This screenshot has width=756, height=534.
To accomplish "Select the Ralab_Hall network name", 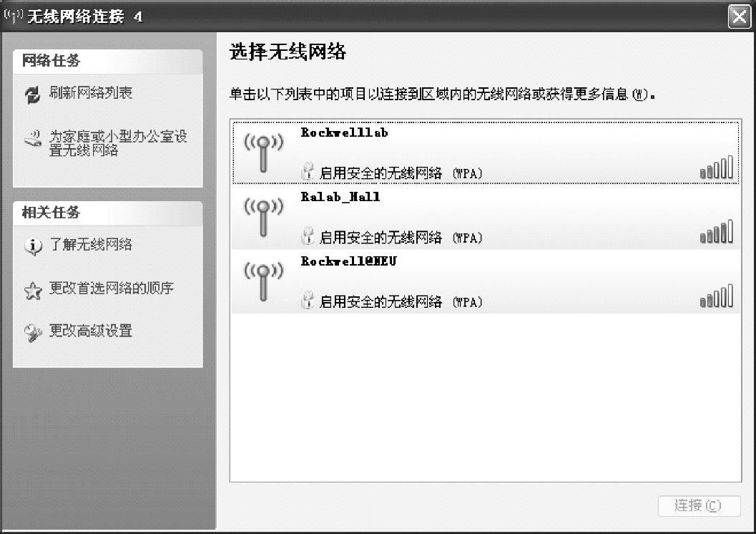I will point(340,197).
